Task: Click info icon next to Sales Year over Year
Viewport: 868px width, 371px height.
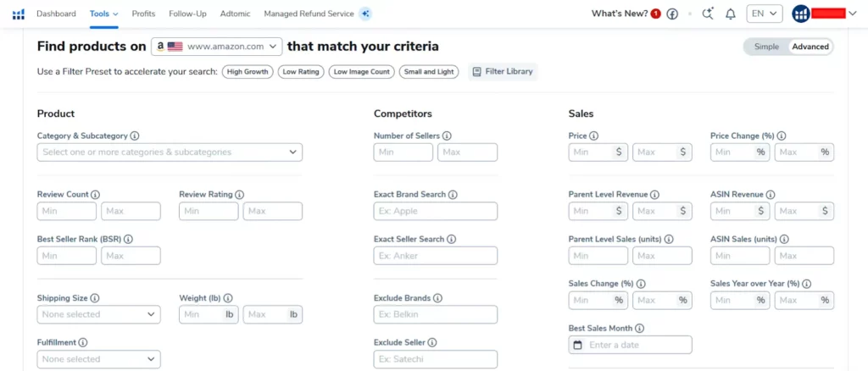Action: click(x=807, y=284)
